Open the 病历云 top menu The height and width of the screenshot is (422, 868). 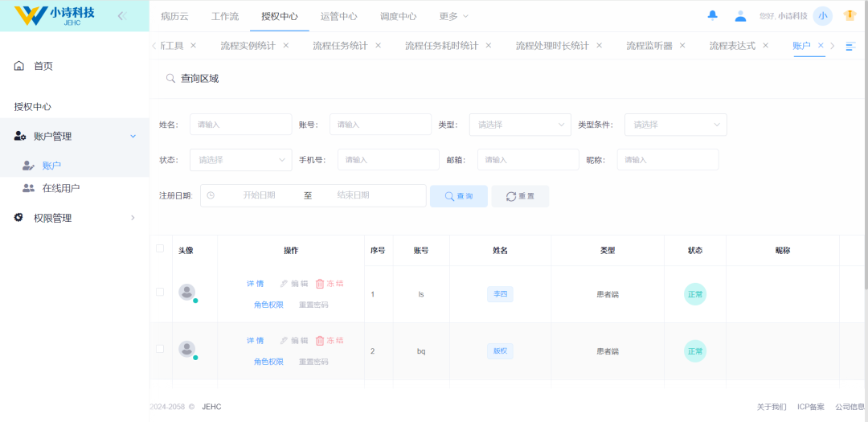(x=175, y=16)
